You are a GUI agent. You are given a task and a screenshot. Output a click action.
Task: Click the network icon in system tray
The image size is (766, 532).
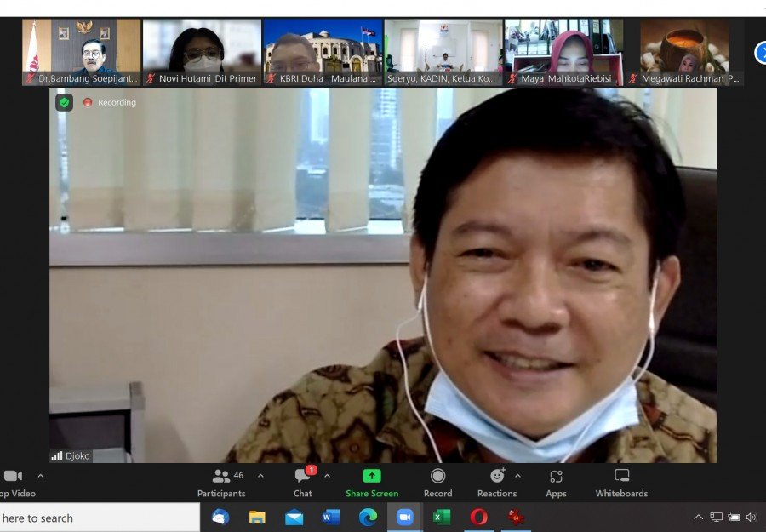(716, 517)
